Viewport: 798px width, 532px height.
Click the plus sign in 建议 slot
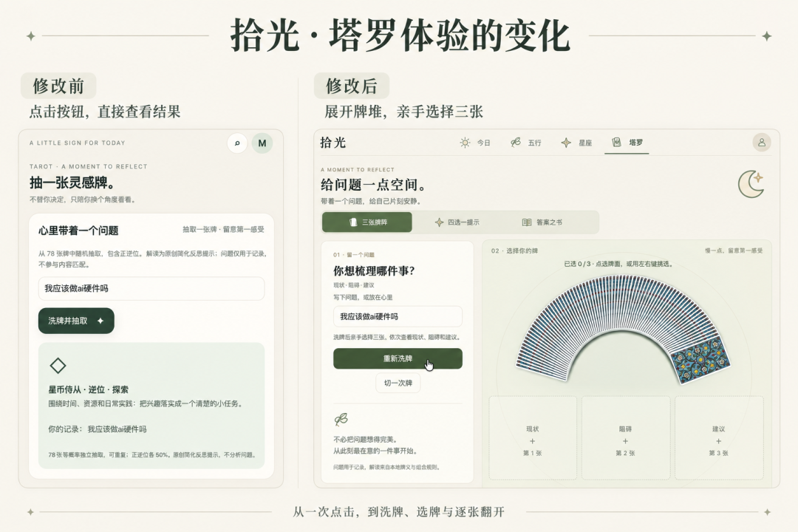[x=719, y=441]
